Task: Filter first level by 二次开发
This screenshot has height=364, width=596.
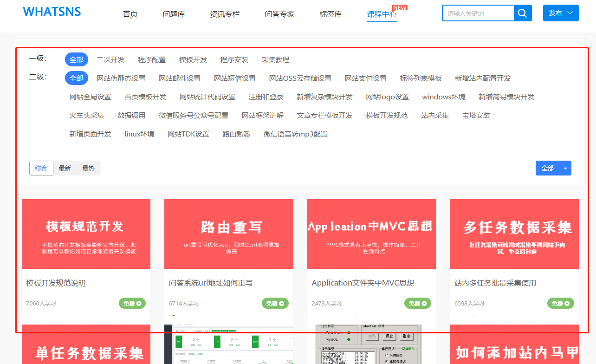Action: pyautogui.click(x=110, y=60)
